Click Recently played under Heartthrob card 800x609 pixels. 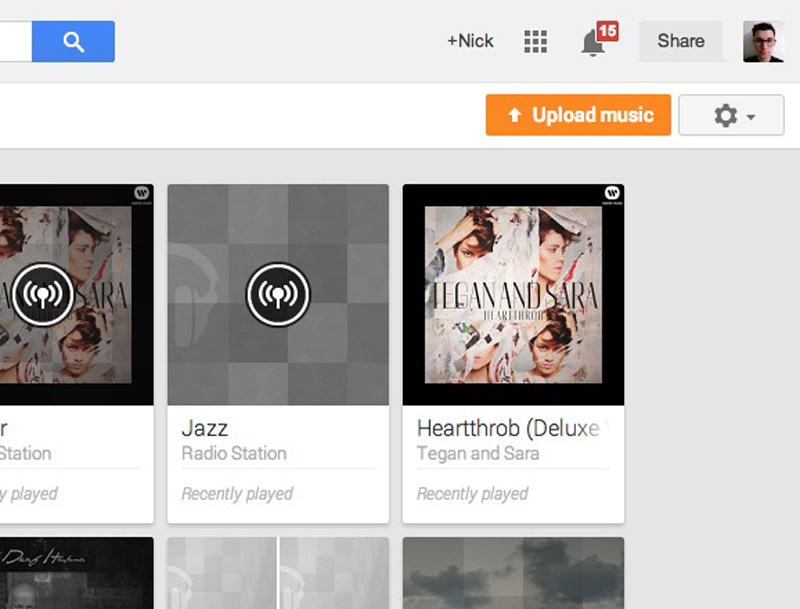(472, 493)
